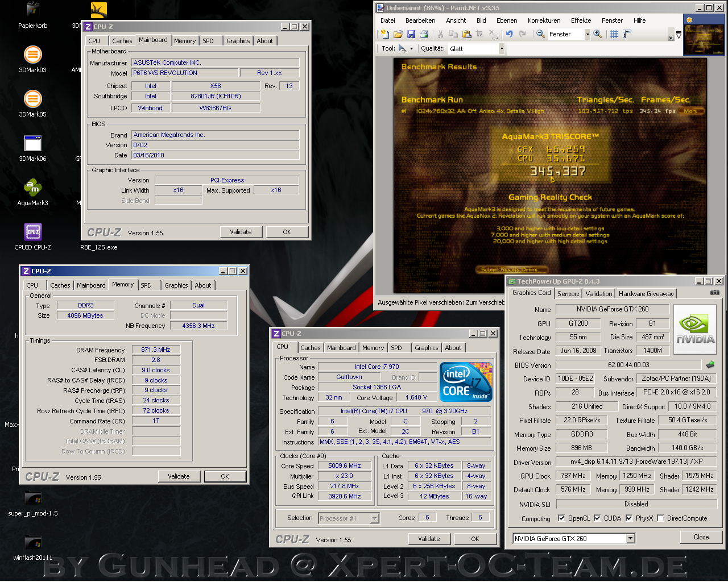Image resolution: width=728 pixels, height=582 pixels.
Task: Open the Qualität Glatt dropdown
Action: (x=501, y=49)
